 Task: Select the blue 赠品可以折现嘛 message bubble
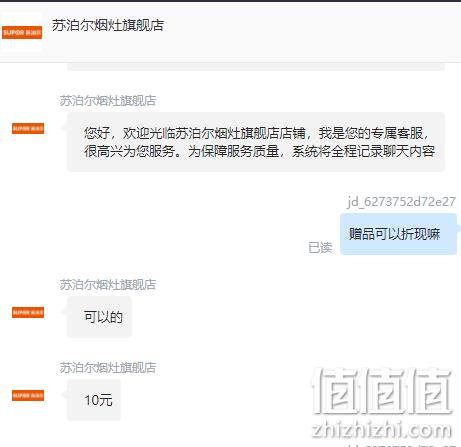coord(398,234)
